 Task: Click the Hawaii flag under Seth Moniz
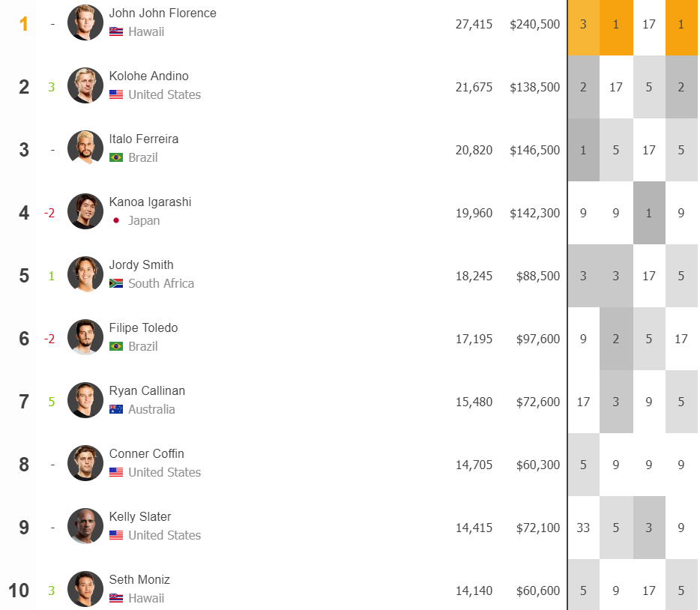click(116, 598)
